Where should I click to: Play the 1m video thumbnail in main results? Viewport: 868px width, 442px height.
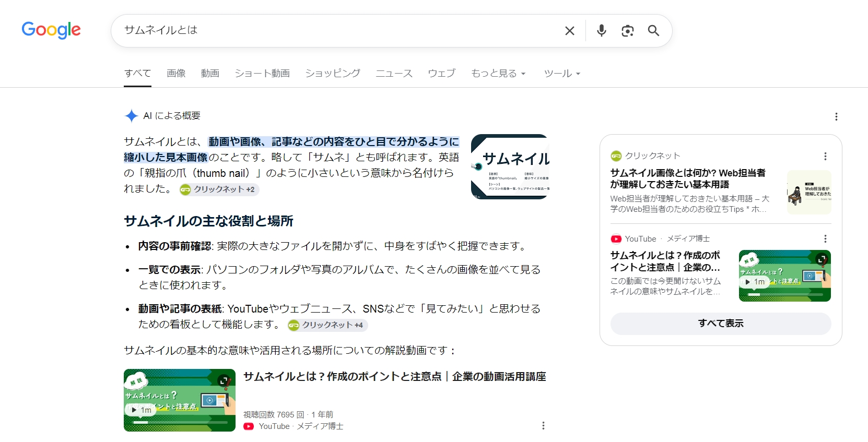coord(180,400)
